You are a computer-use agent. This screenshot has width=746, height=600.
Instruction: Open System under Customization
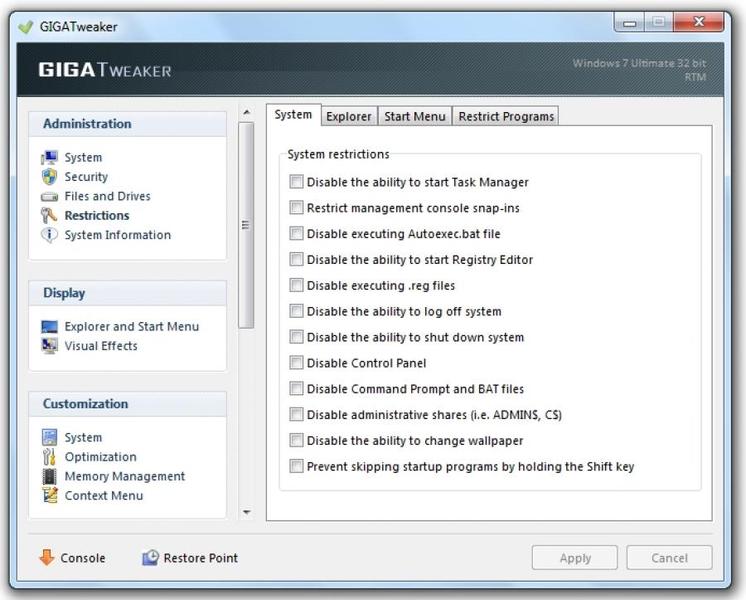tap(83, 437)
